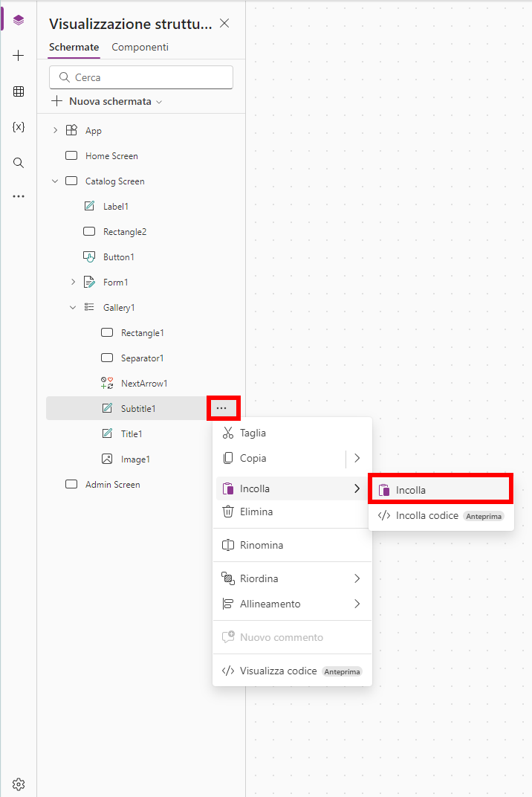
Task: Focus the Cerca search field
Action: [141, 77]
